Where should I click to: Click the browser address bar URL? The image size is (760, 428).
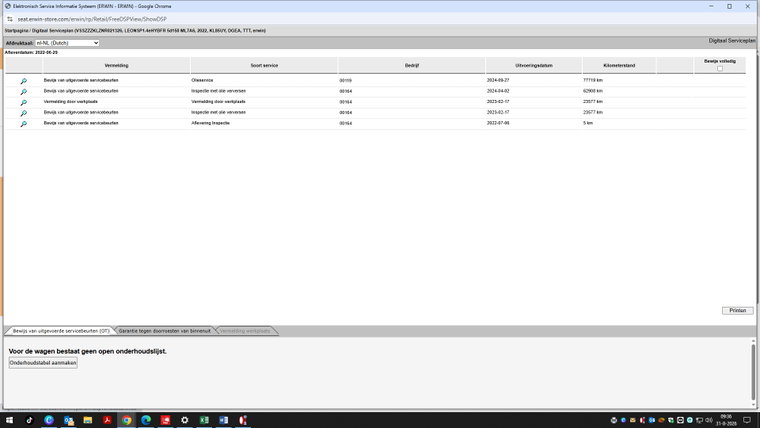point(92,19)
